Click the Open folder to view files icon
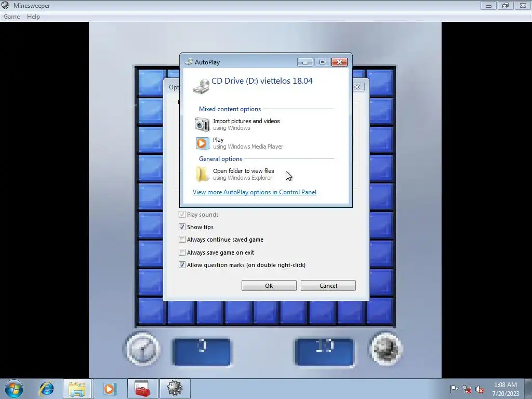 [202, 174]
